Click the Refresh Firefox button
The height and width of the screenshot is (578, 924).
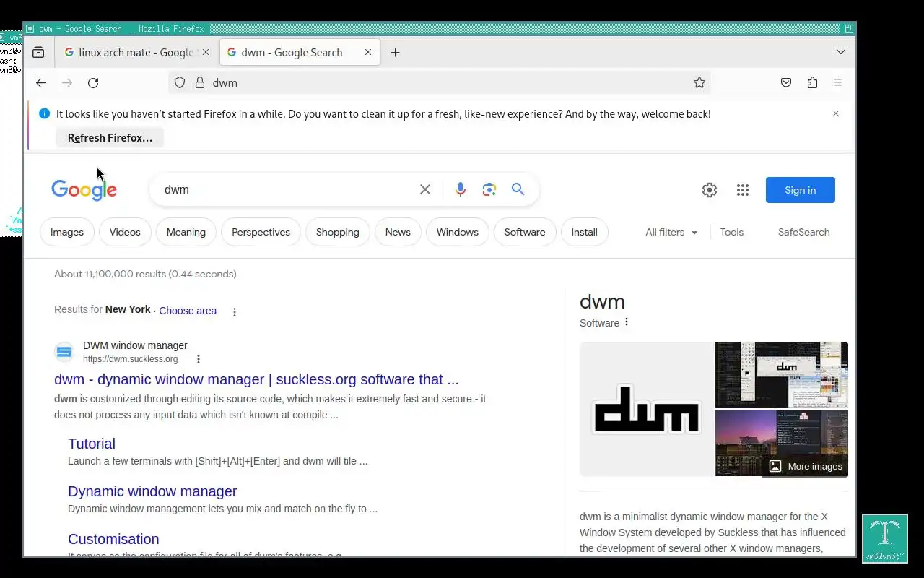[x=110, y=137]
